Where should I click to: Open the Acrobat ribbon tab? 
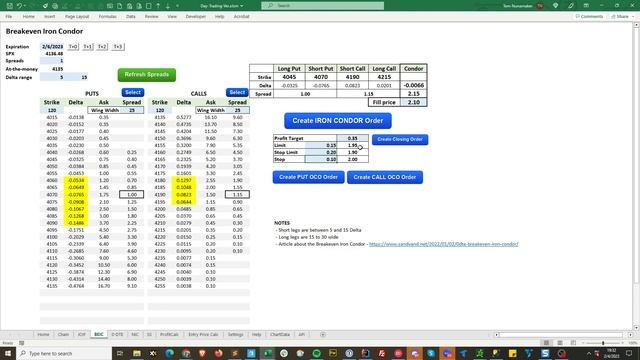pyautogui.click(x=241, y=16)
